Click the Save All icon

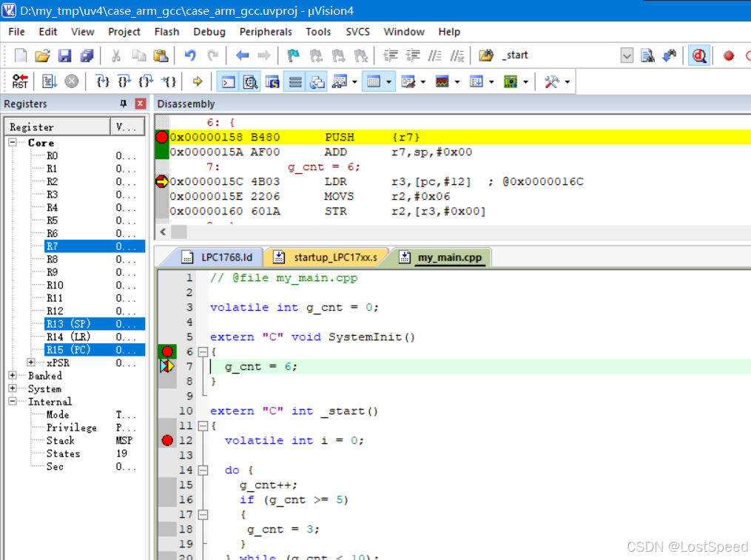coord(87,55)
